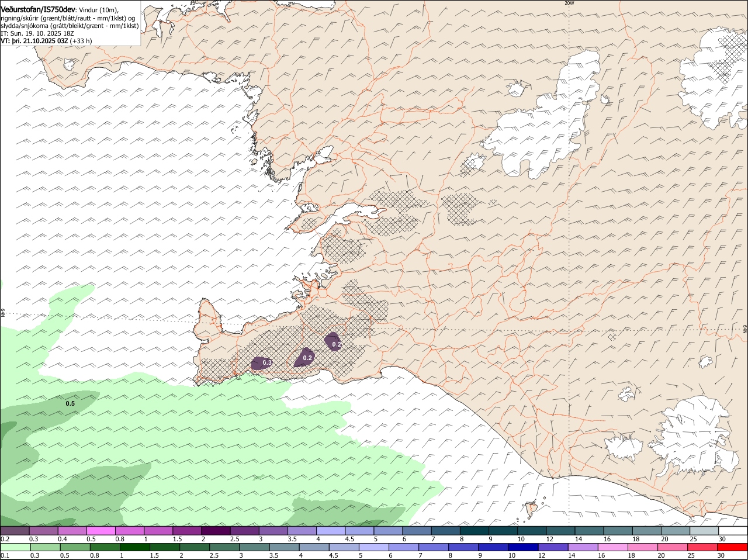Image resolution: width=748 pixels, height=560 pixels.
Task: Click the Veðurstofan/IS750dev title text
Action: click(x=38, y=10)
